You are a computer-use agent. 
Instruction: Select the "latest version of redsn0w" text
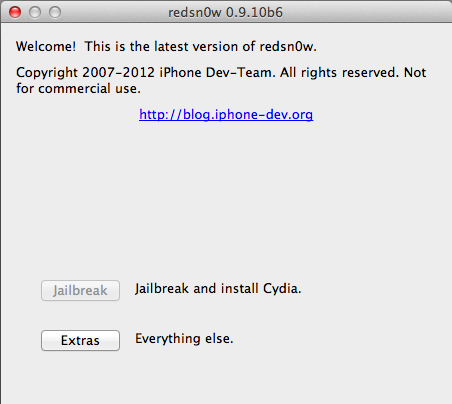coord(235,46)
